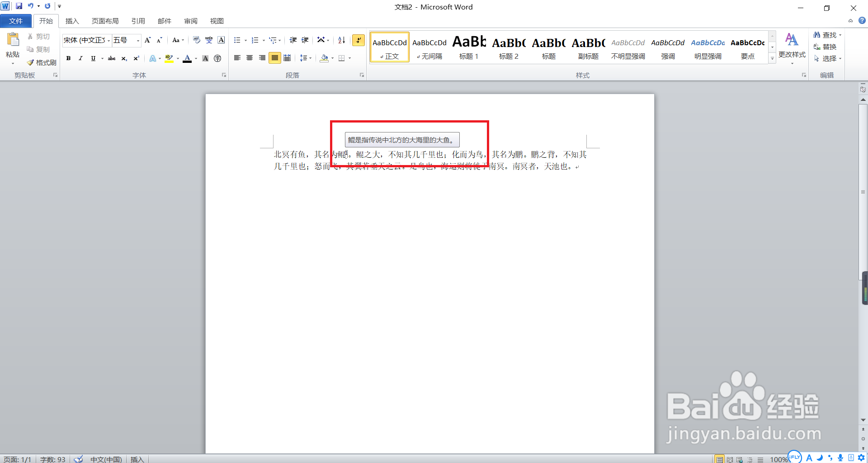Open the Borders dropdown arrow
Screen dimensions: 868x463
349,58
